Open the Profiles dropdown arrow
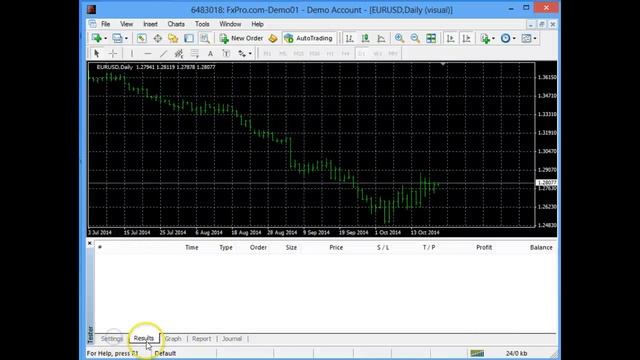 (126, 38)
